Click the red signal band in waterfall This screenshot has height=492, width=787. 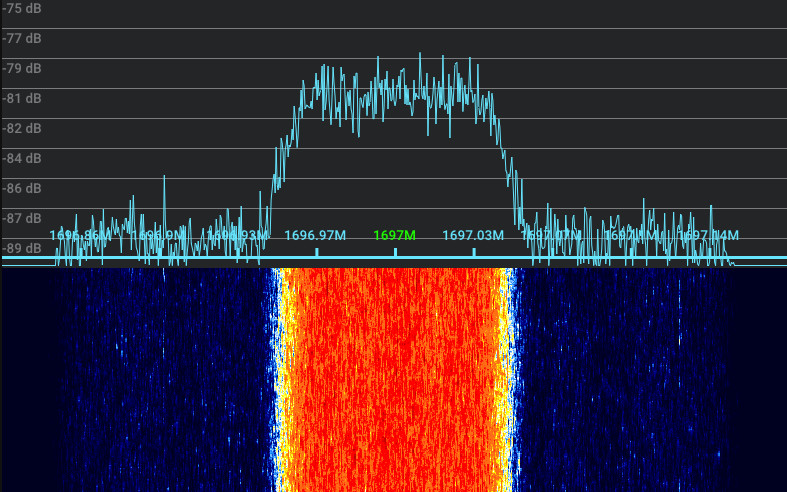[395, 380]
